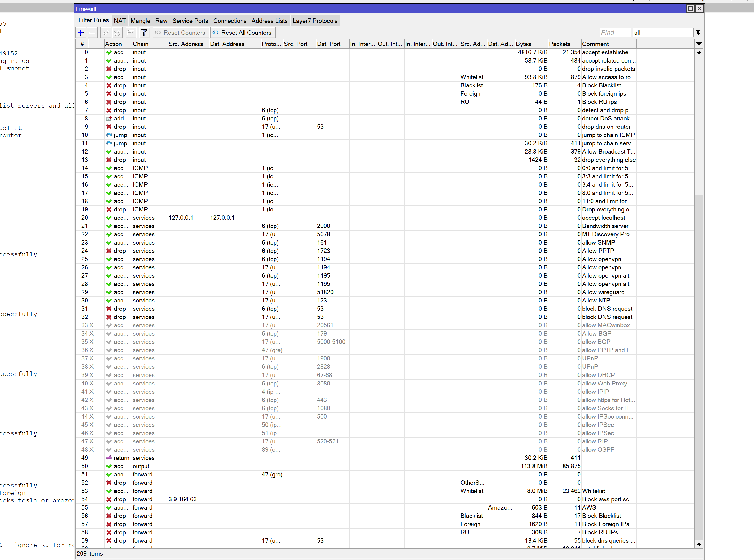This screenshot has width=754, height=560.
Task: Click the Reset Counters button
Action: tap(180, 33)
